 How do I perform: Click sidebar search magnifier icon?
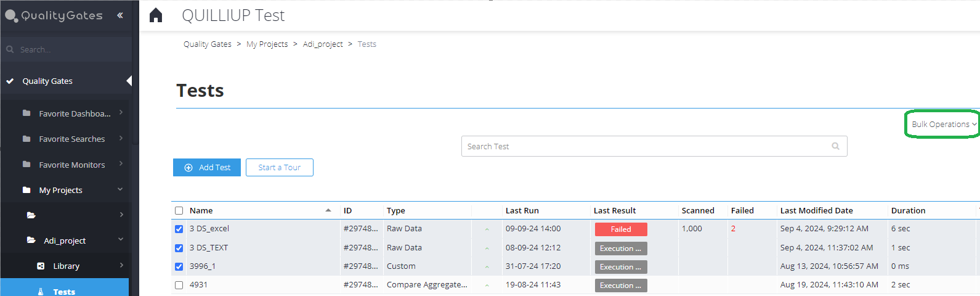[10, 49]
